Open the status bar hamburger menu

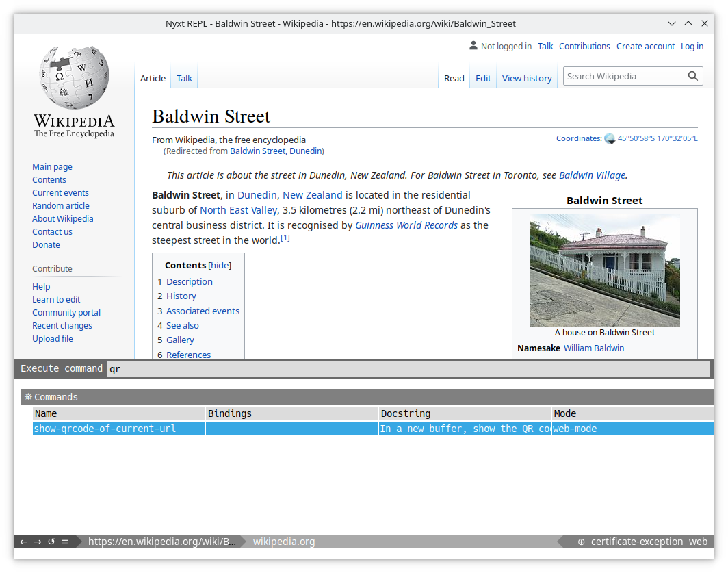point(64,542)
